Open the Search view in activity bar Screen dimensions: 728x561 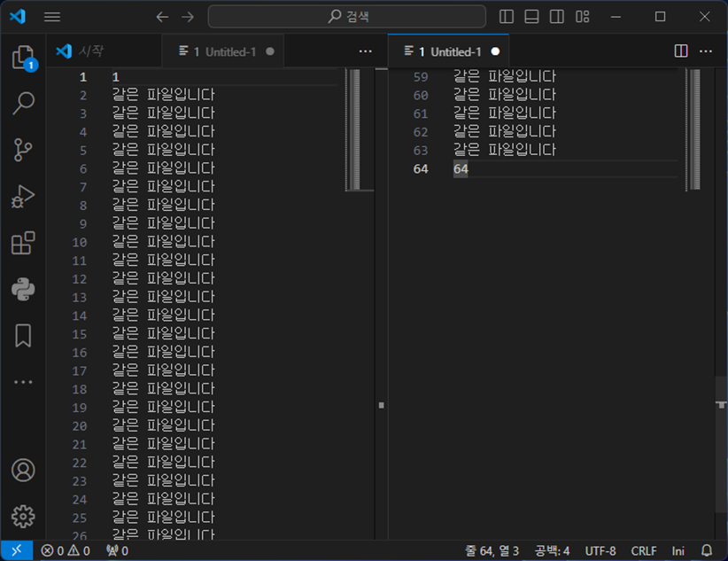[x=23, y=103]
